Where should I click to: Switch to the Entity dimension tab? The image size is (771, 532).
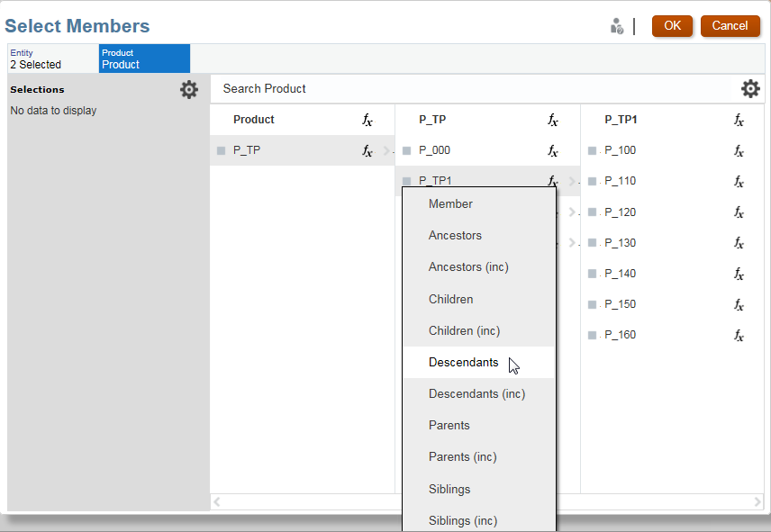53,59
